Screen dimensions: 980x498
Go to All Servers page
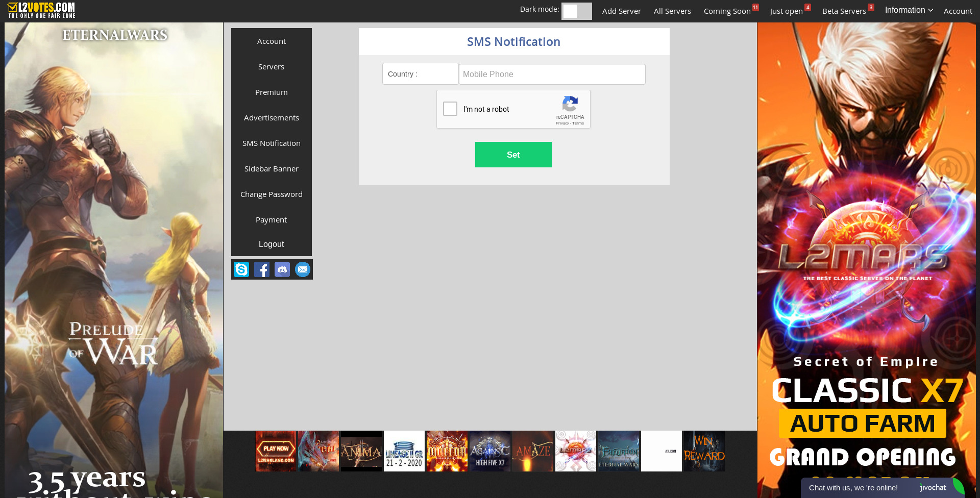[672, 11]
